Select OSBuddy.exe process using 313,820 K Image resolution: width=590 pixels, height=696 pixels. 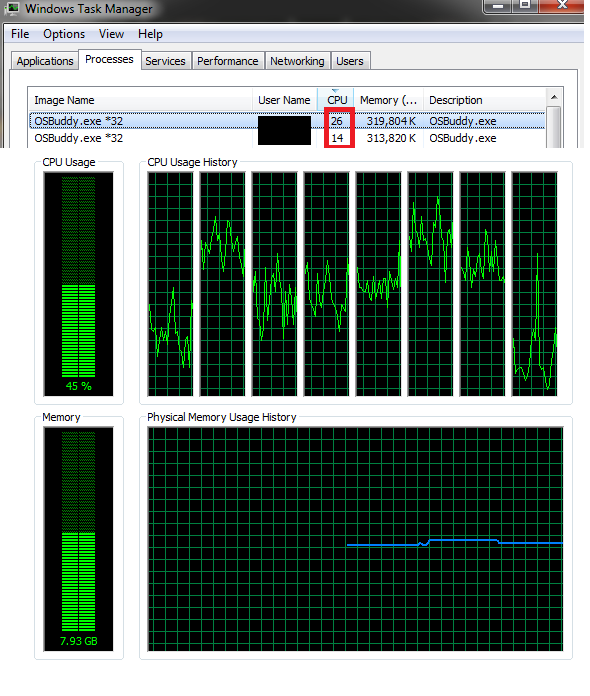click(x=287, y=138)
